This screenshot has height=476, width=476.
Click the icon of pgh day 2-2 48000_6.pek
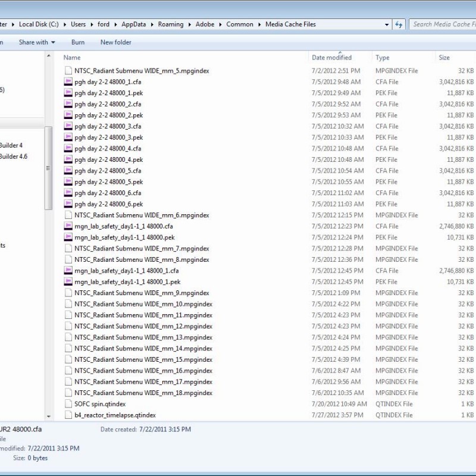click(x=68, y=204)
